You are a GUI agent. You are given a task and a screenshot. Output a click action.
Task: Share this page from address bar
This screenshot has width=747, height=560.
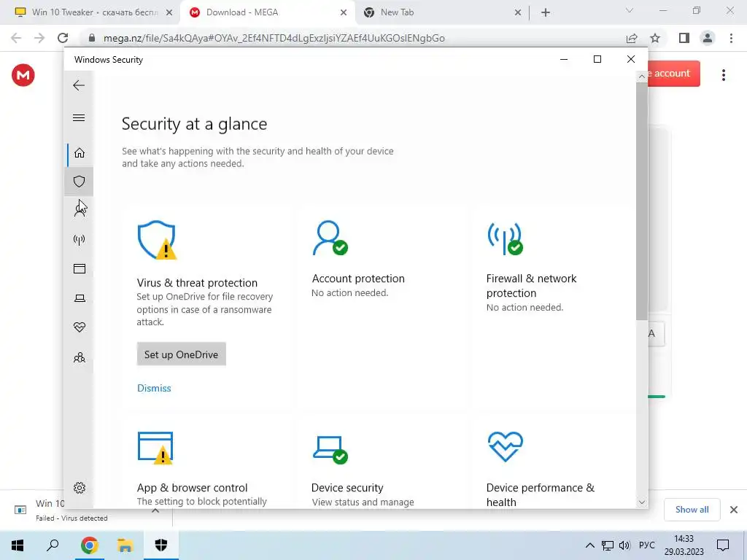point(632,38)
